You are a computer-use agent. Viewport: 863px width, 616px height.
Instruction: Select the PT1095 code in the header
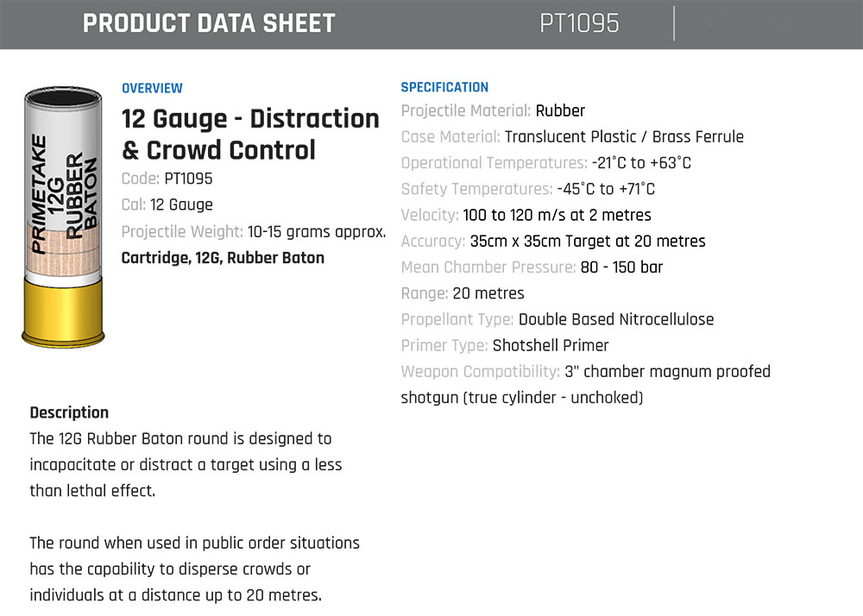pyautogui.click(x=579, y=23)
